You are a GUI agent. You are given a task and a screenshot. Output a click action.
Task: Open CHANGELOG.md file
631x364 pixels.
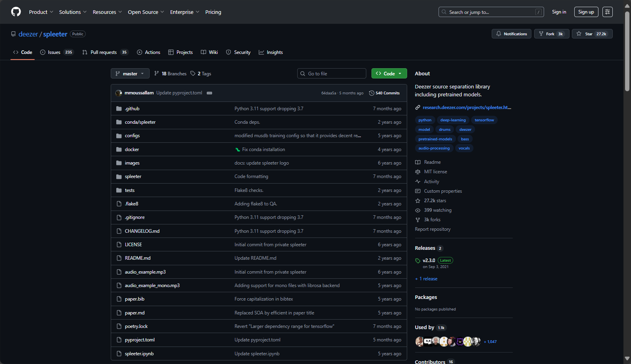pyautogui.click(x=142, y=231)
